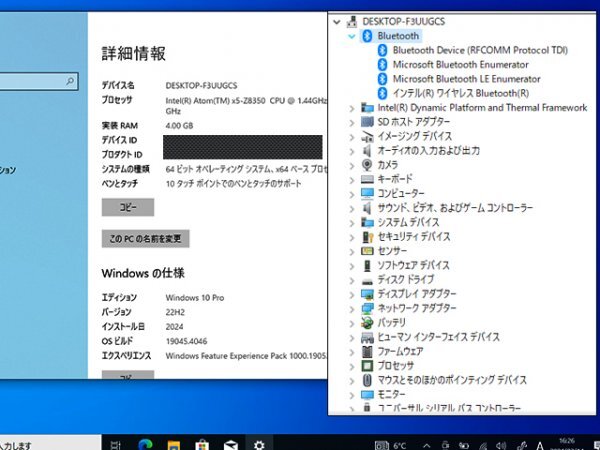Image resolution: width=600 pixels, height=450 pixels.
Task: Select the システム デバイス tree label
Action: [408, 222]
